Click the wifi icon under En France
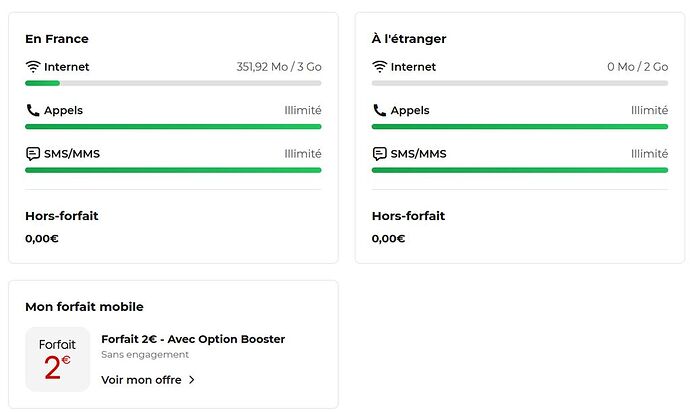Viewport: 690px width, 412px height. point(33,66)
